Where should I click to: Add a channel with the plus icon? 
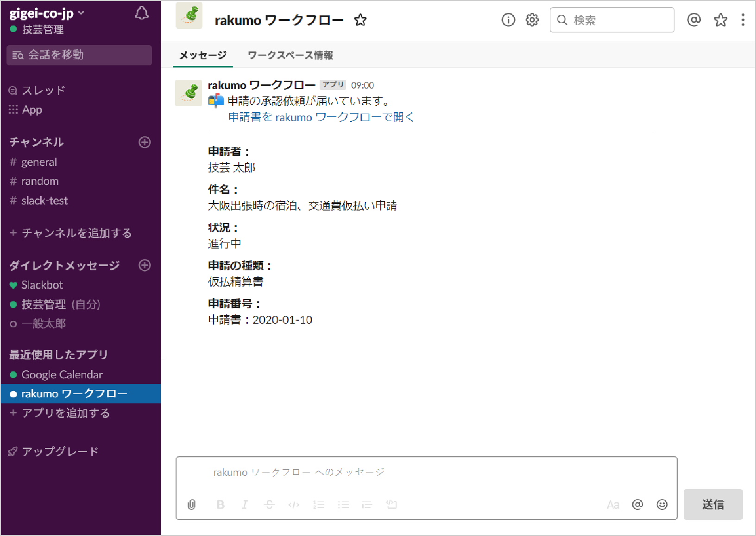145,142
